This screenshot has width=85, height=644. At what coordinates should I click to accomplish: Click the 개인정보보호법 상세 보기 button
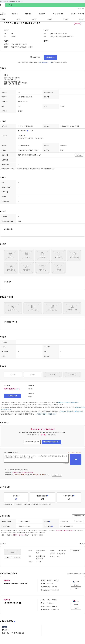click(32, 442)
